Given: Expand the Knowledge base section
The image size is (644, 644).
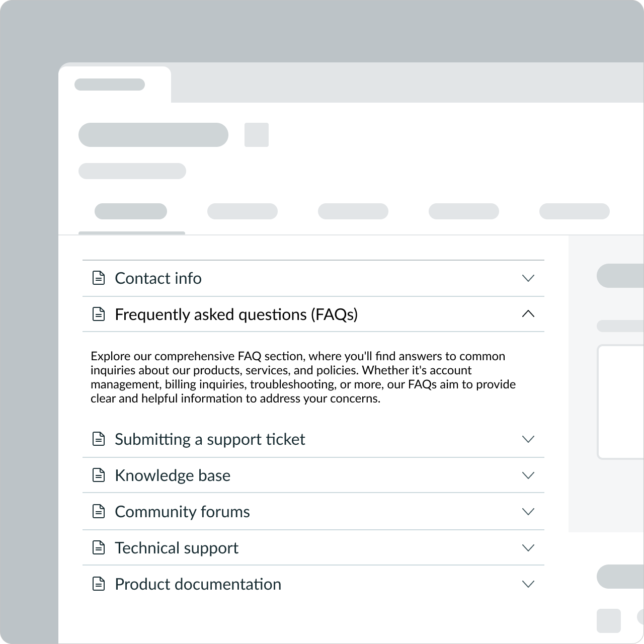Looking at the screenshot, I should pyautogui.click(x=528, y=475).
